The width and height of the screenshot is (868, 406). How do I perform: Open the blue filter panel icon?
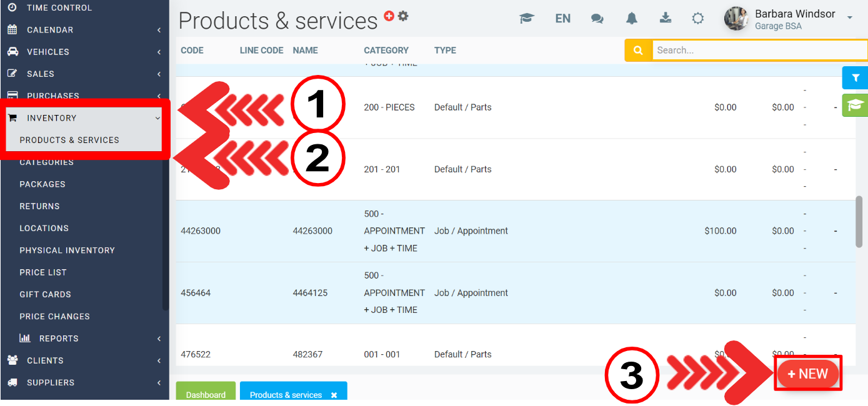(x=855, y=78)
